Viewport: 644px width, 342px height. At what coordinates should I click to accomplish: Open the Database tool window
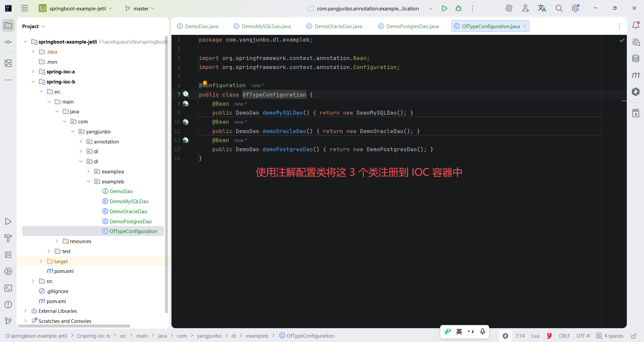coord(636,59)
